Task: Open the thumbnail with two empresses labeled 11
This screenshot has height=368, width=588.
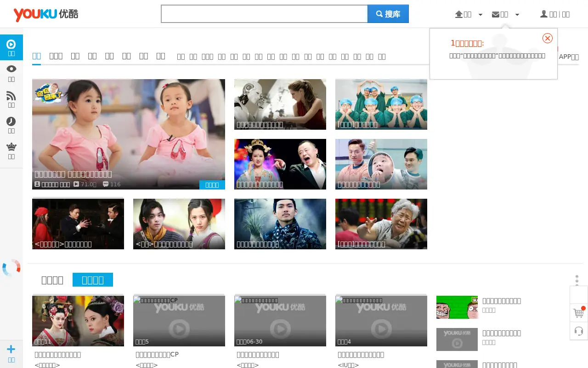Action: pyautogui.click(x=78, y=321)
